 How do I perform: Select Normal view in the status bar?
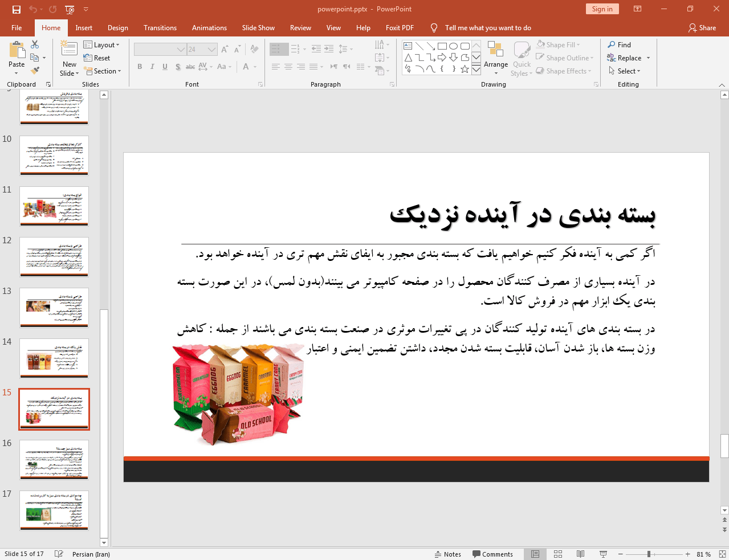[535, 554]
